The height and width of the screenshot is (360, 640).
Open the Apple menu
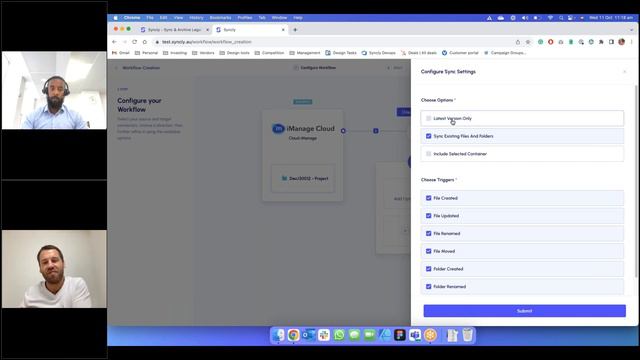[116, 18]
